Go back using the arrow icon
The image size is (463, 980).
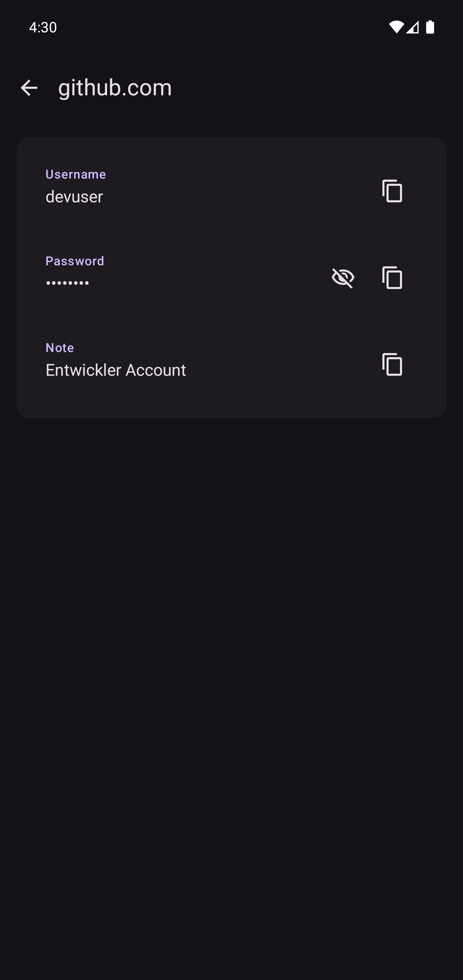click(x=29, y=88)
